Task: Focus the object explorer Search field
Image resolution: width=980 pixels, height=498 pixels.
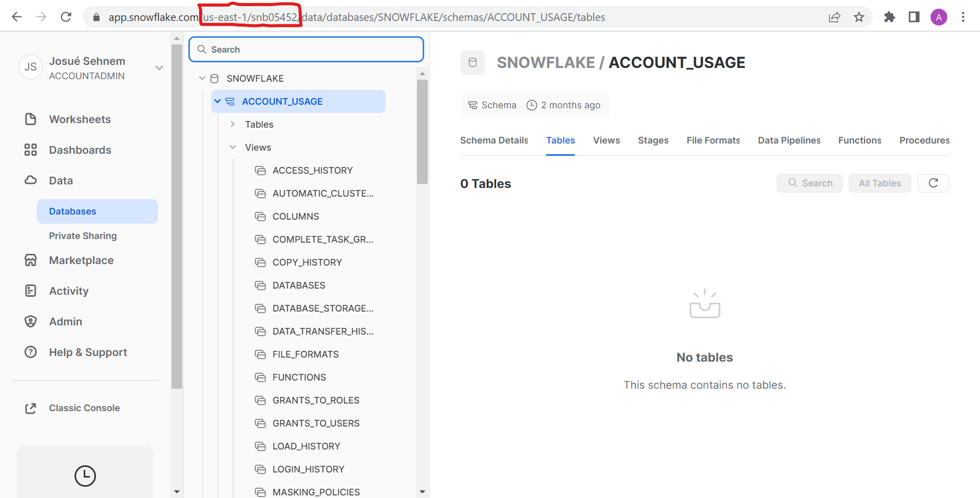Action: pyautogui.click(x=306, y=50)
